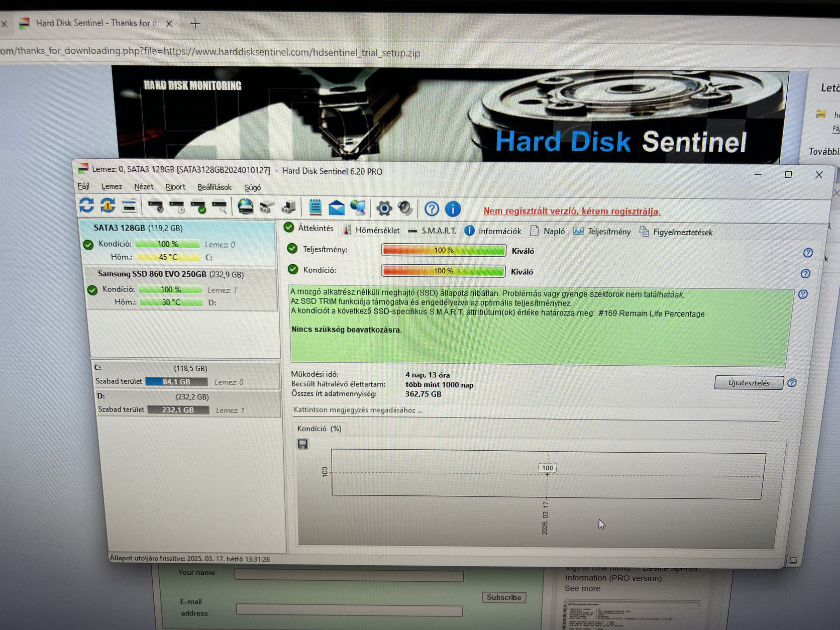This screenshot has width=840, height=630.
Task: Select the D: (232,2 GB) partition row
Action: coord(188,403)
